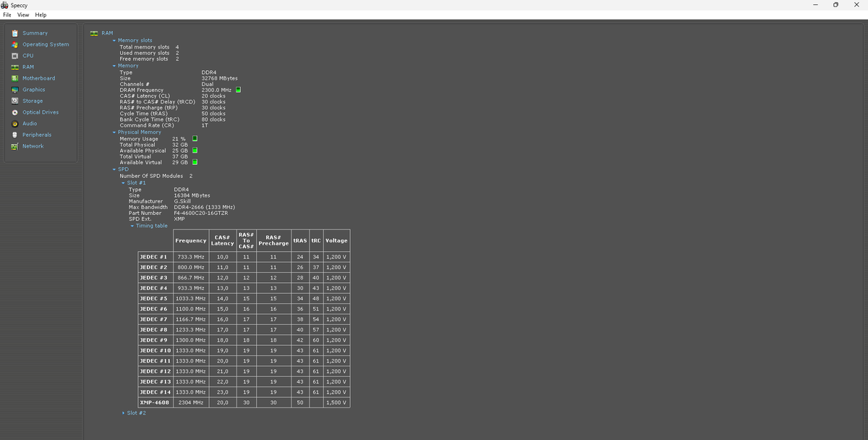Click the 'Channels #' label

[x=135, y=84]
